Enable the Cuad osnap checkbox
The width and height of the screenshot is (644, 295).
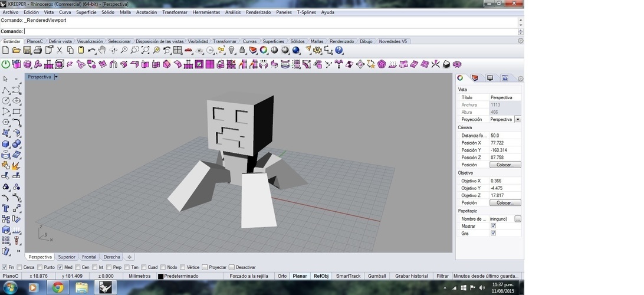pyautogui.click(x=144, y=267)
